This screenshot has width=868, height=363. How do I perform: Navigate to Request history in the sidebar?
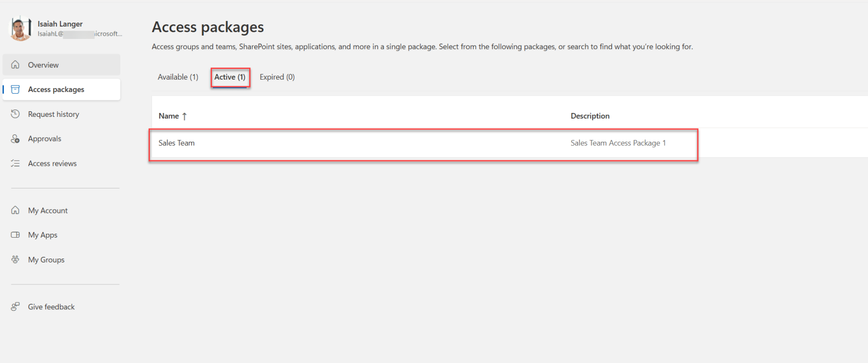click(x=53, y=113)
